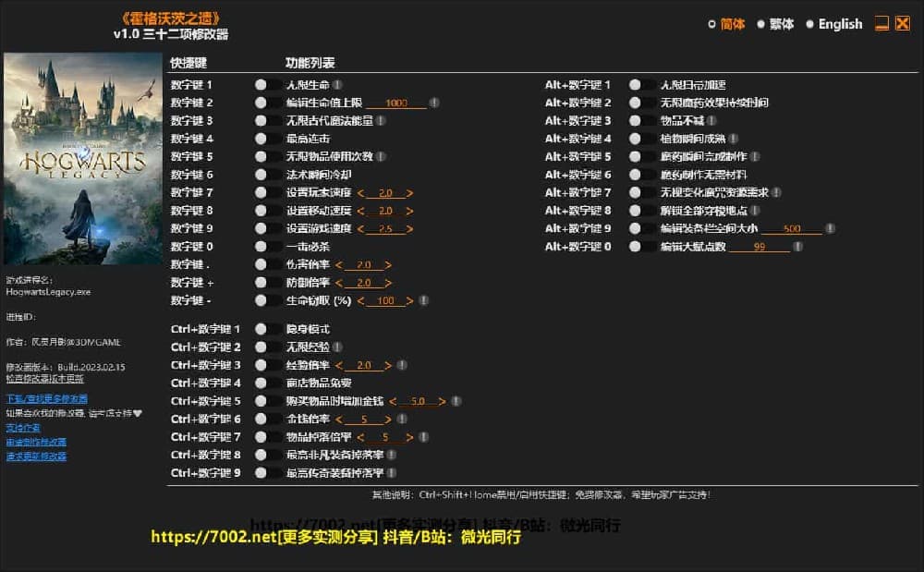924x572 pixels.
Task: Open info icon for 金钱倍率 row
Action: (402, 419)
